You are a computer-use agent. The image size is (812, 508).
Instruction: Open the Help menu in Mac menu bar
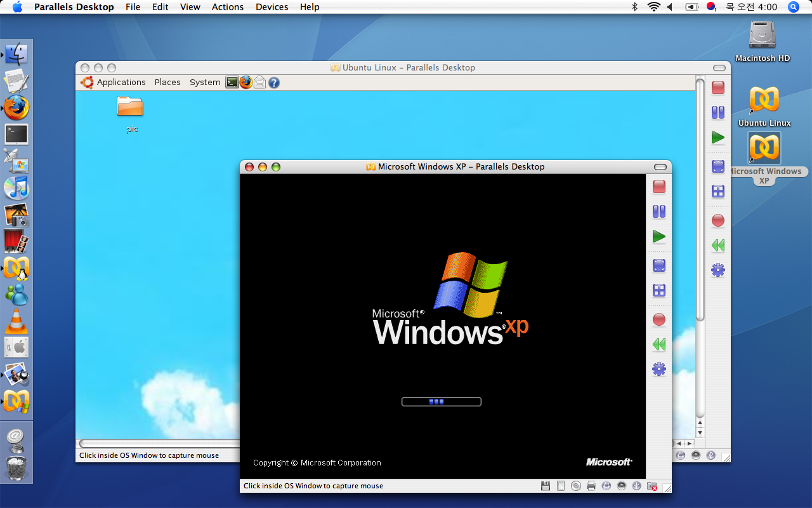pyautogui.click(x=310, y=7)
